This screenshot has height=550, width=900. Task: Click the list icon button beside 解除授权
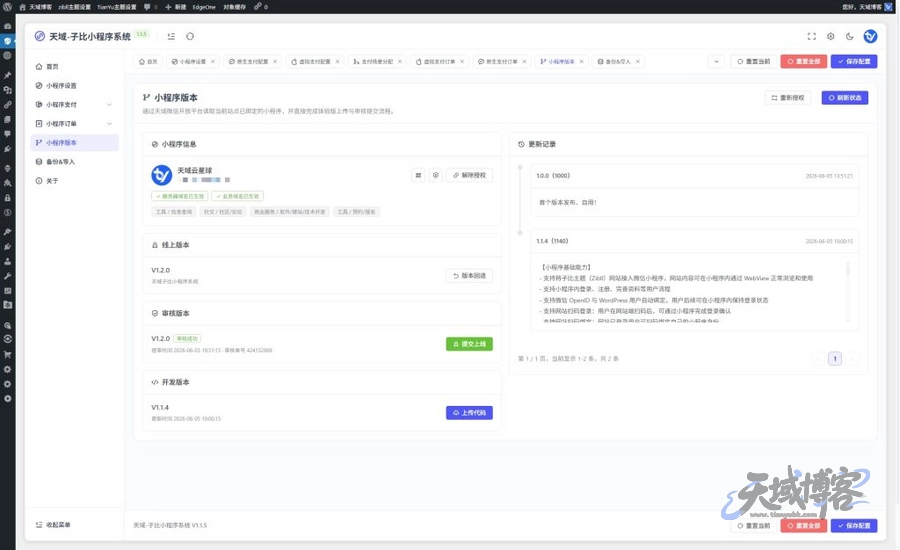pos(418,175)
